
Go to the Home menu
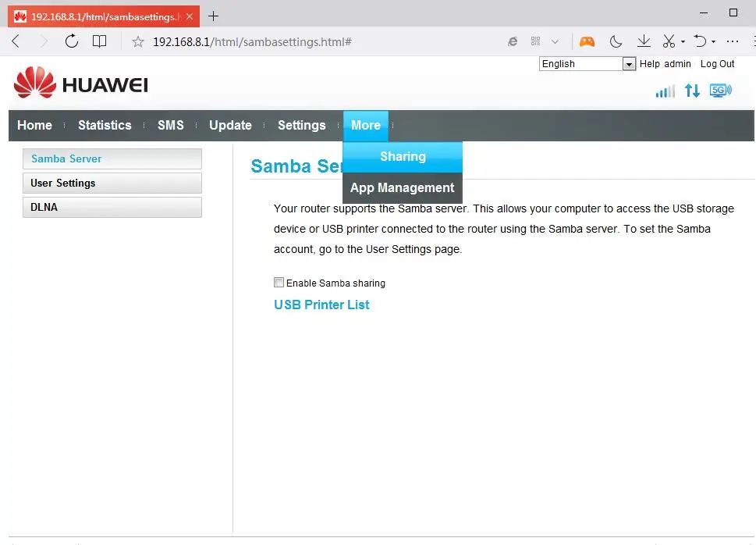pos(34,125)
